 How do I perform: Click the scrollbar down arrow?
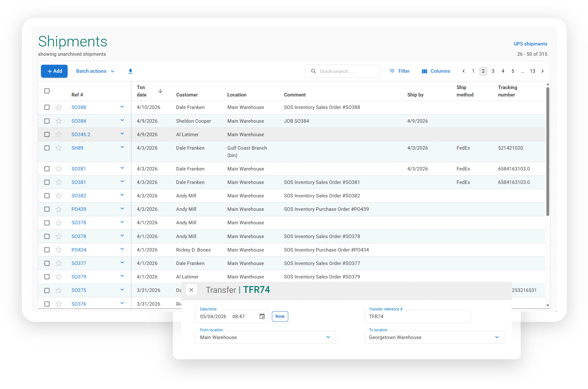pyautogui.click(x=548, y=305)
